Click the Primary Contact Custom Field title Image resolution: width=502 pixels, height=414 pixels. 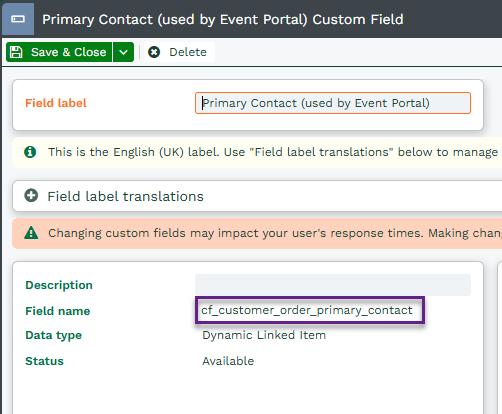click(223, 19)
